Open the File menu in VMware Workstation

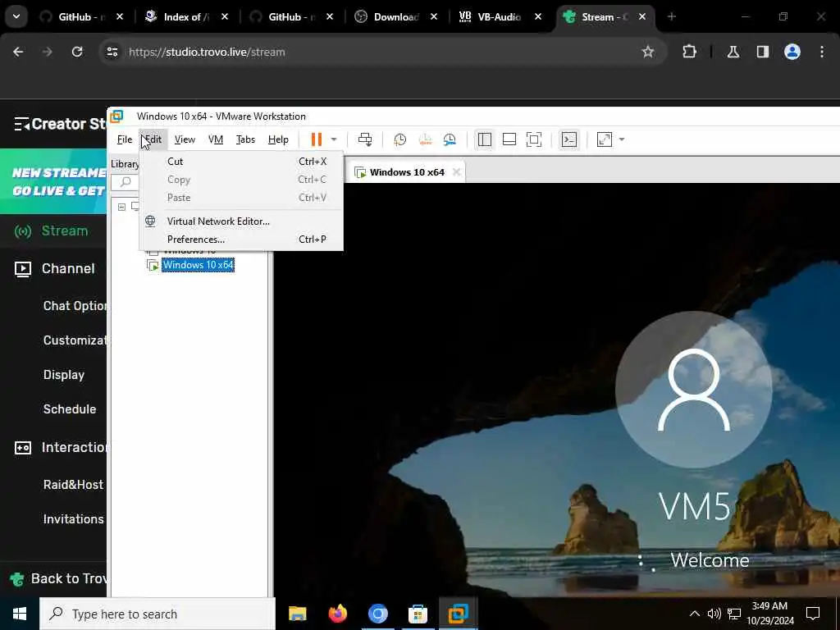125,139
